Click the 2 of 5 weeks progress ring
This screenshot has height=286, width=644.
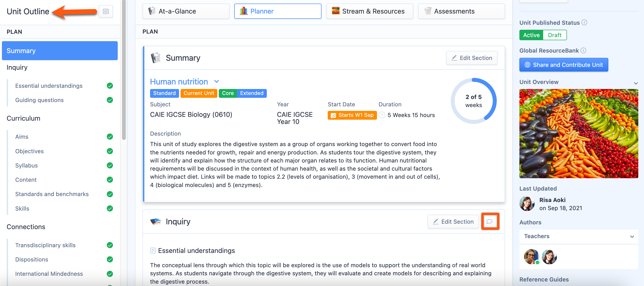pyautogui.click(x=473, y=101)
